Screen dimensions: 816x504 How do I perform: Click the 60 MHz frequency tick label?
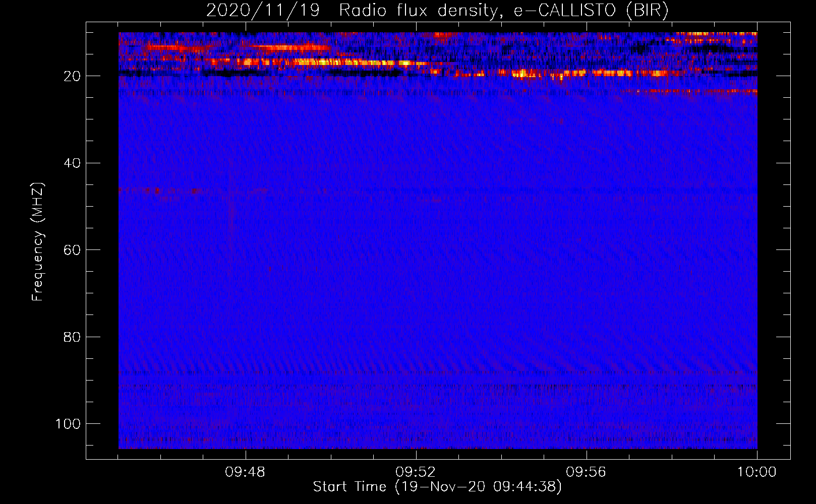[x=72, y=250]
